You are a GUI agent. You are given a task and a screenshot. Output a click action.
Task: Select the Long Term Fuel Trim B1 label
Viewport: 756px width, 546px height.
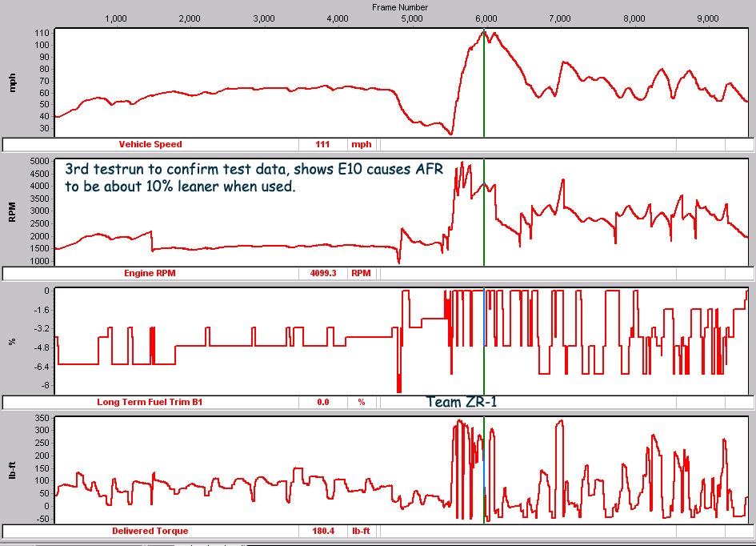click(150, 402)
